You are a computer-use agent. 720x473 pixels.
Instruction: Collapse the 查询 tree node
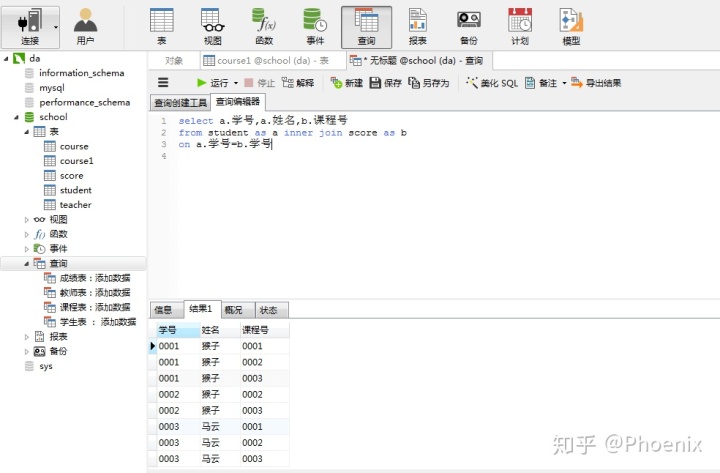tap(26, 264)
